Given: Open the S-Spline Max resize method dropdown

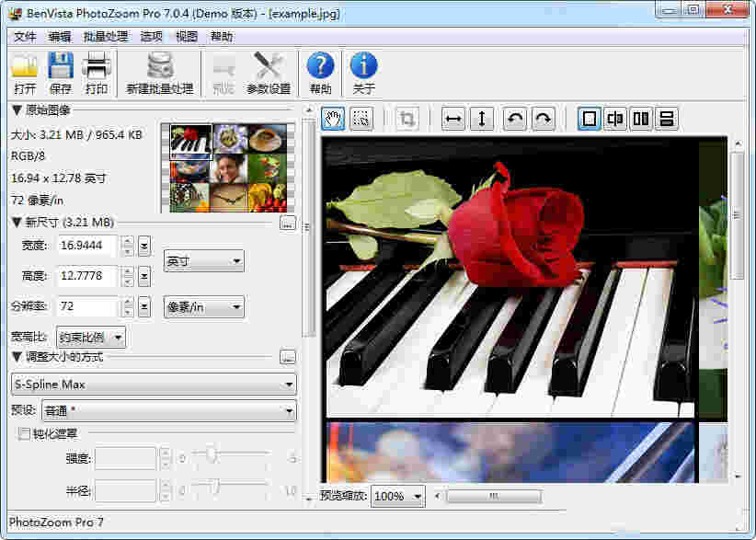Looking at the screenshot, I should tap(154, 384).
